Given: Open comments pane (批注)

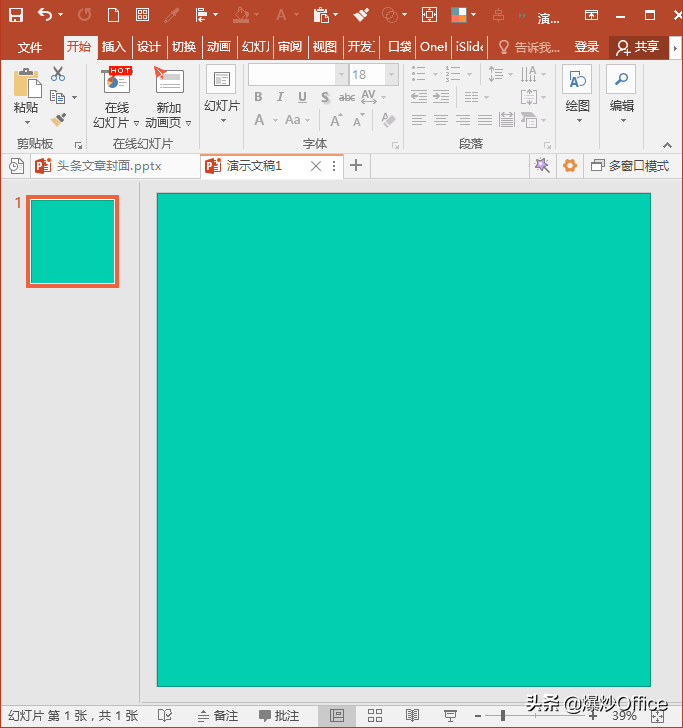Looking at the screenshot, I should pos(279,715).
